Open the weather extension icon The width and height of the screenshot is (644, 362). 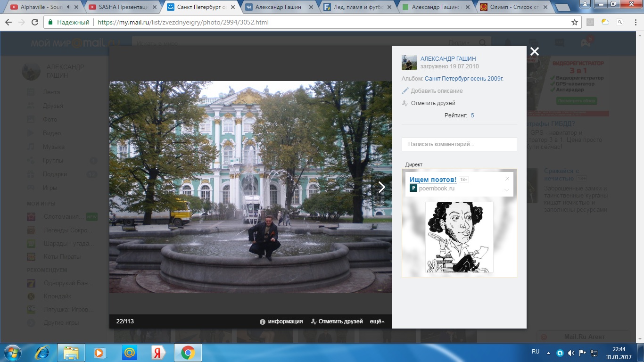click(605, 22)
